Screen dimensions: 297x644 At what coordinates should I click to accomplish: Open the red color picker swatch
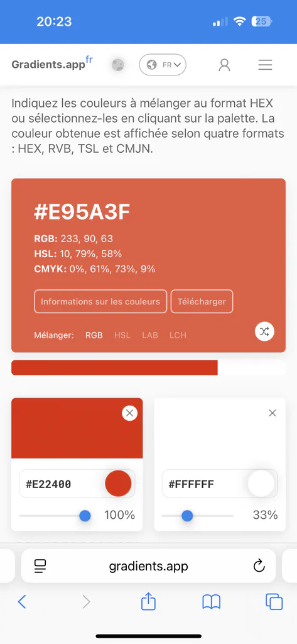[118, 484]
